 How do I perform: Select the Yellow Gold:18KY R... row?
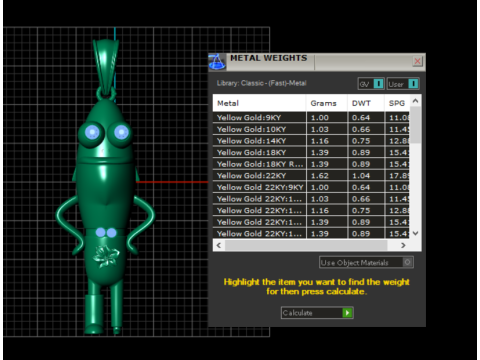pos(311,164)
